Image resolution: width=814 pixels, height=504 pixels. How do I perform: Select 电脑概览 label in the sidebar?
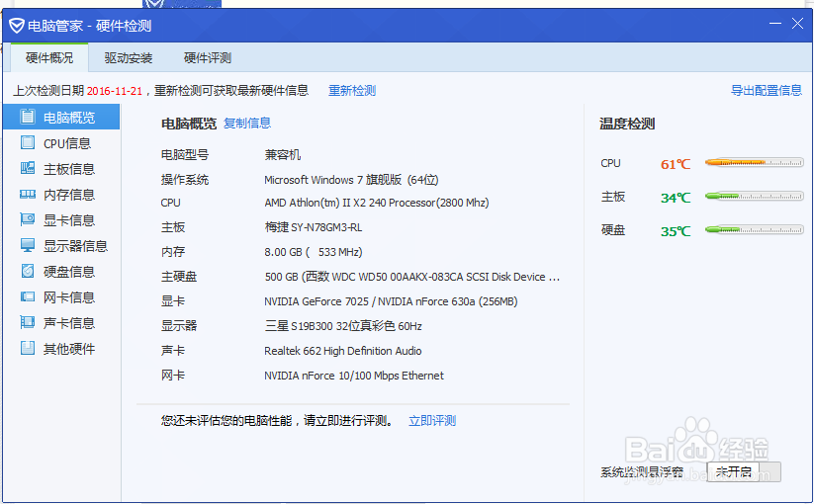pyautogui.click(x=69, y=118)
